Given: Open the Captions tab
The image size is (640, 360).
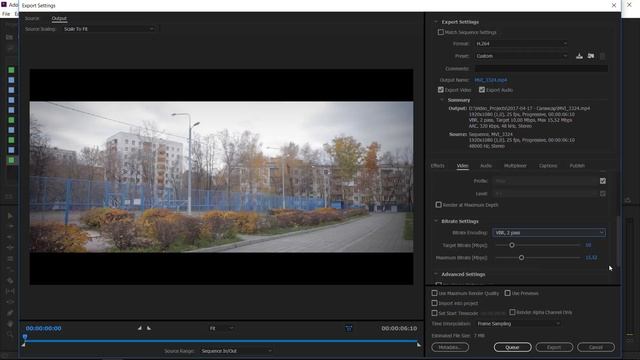Looking at the screenshot, I should tap(548, 165).
